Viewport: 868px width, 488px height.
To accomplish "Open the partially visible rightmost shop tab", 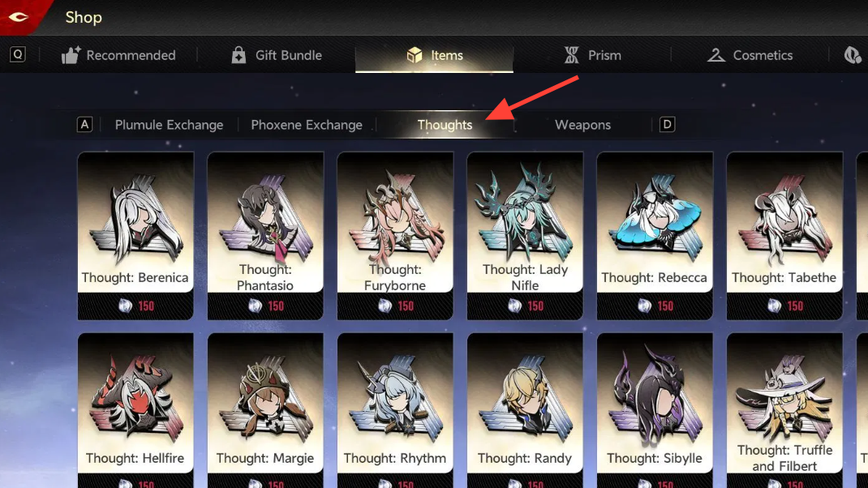I will [x=853, y=55].
